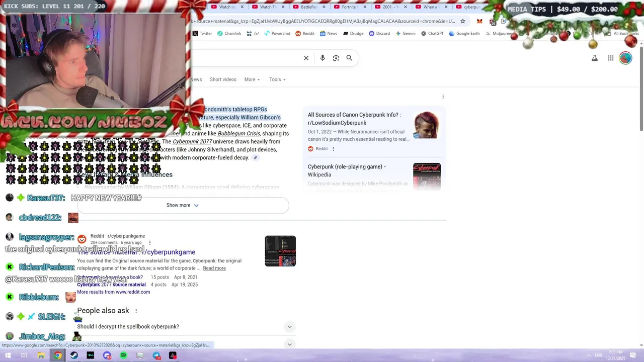
Task: Open the Gemini bookmark
Action: 406,34
